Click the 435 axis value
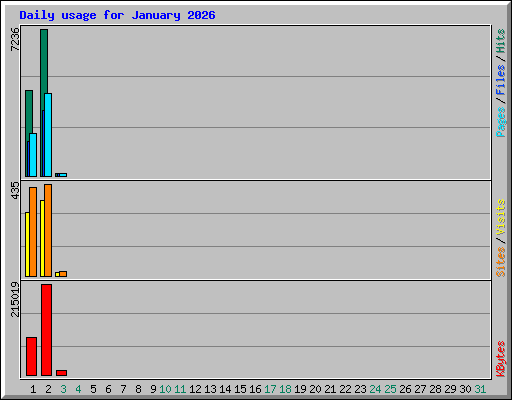This screenshot has width=512, height=400. pos(15,190)
